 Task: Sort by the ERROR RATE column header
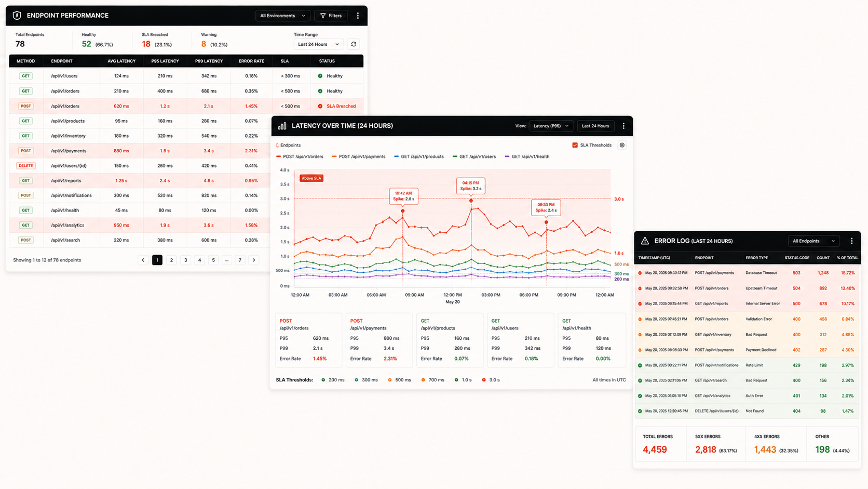tap(251, 61)
